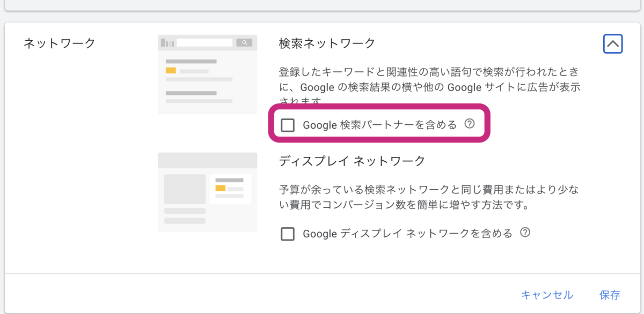
Task: Open the help tooltip for ディスプレイ ネットワーク
Action: pyautogui.click(x=525, y=233)
